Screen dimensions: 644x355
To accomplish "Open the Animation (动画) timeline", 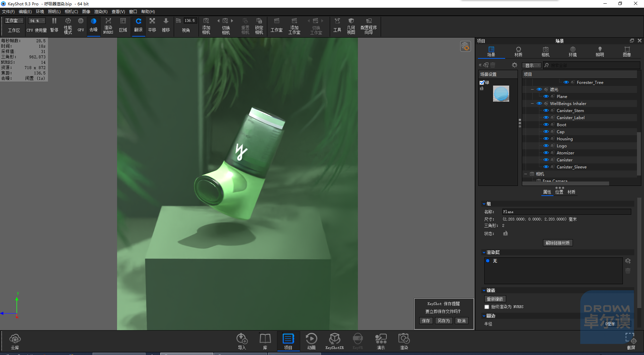I will [x=312, y=342].
